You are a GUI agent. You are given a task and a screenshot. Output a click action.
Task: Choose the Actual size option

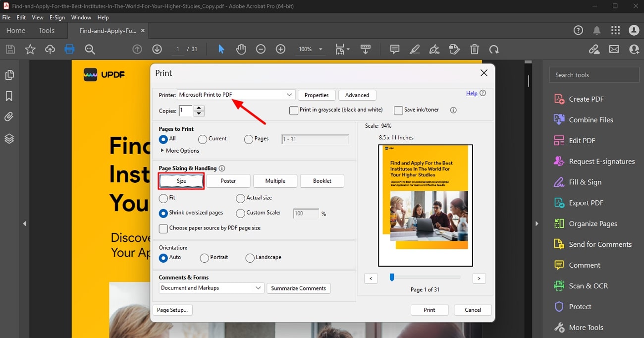(240, 198)
